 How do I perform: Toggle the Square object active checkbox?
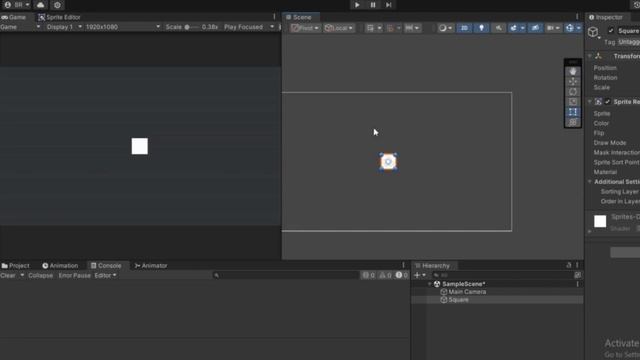click(x=611, y=31)
